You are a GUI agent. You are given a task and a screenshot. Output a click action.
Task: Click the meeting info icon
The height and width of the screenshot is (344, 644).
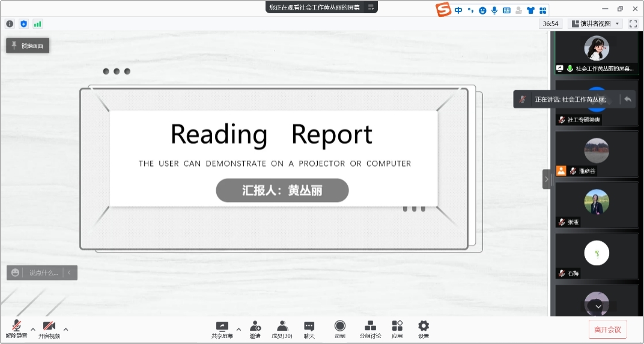[10, 23]
